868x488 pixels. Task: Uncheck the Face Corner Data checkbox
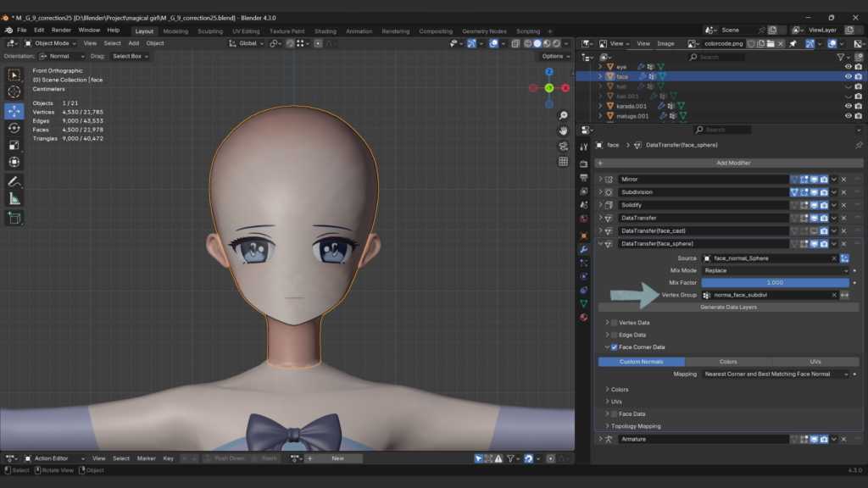[613, 346]
